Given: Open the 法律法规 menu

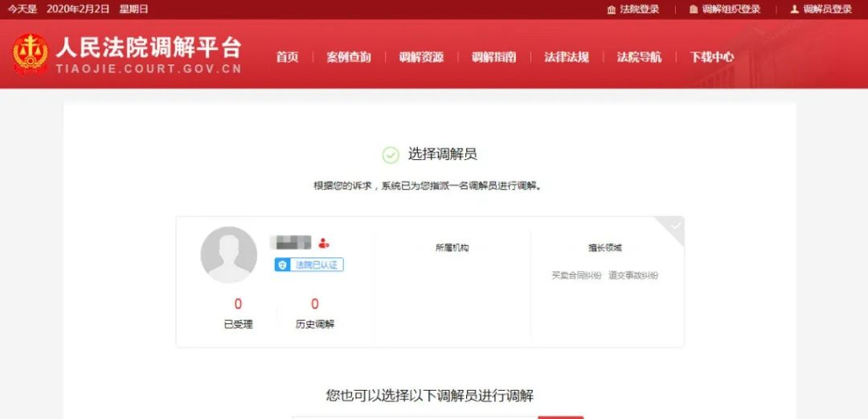Looking at the screenshot, I should tap(567, 57).
